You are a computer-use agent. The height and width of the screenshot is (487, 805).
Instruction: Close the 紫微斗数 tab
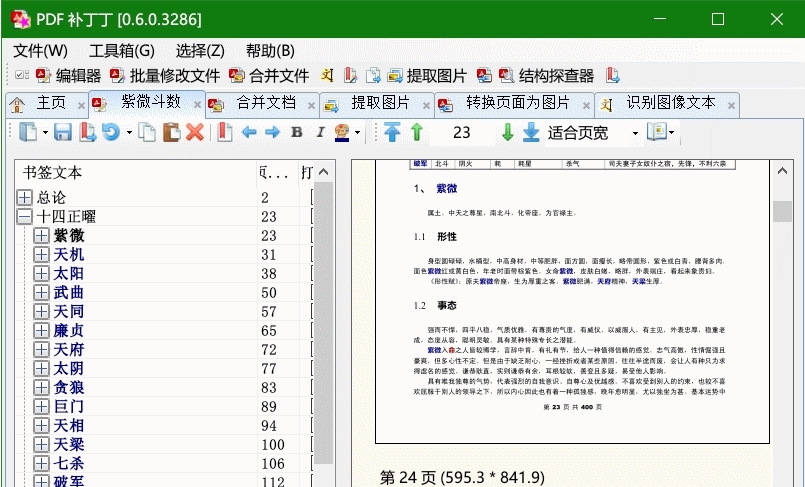(197, 105)
